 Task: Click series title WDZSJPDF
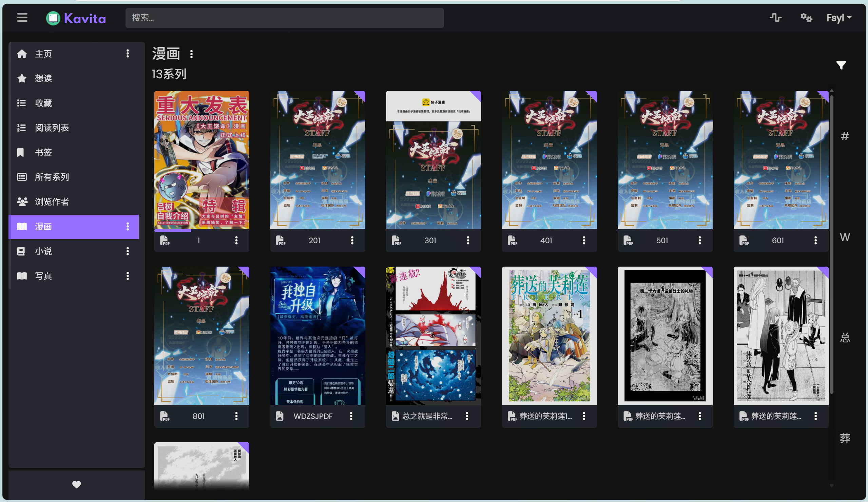[313, 416]
